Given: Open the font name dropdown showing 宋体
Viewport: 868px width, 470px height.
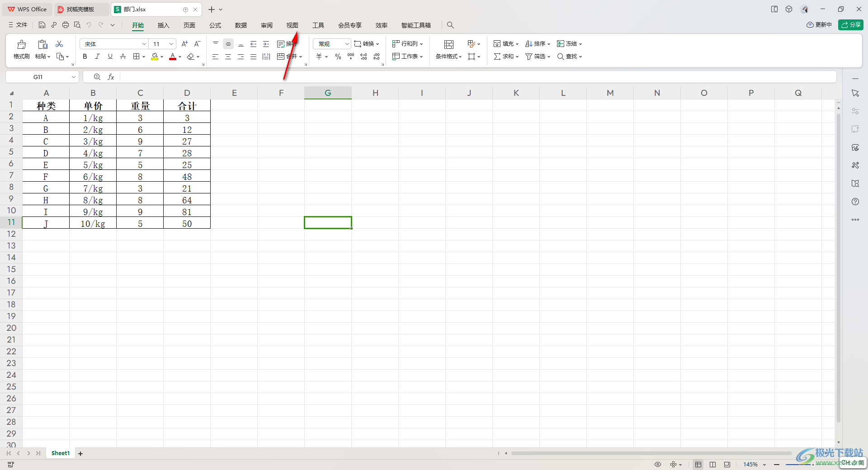Looking at the screenshot, I should click(144, 44).
